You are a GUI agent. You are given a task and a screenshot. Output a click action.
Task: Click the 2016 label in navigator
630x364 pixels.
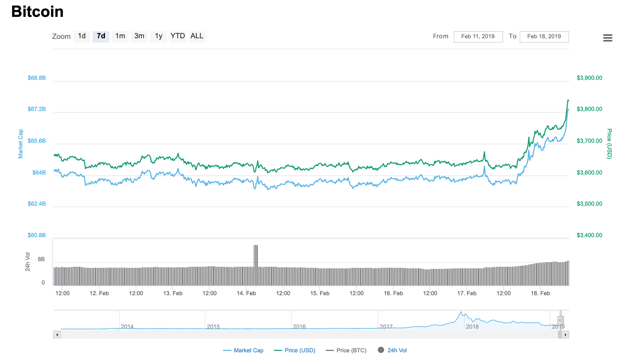pyautogui.click(x=299, y=327)
